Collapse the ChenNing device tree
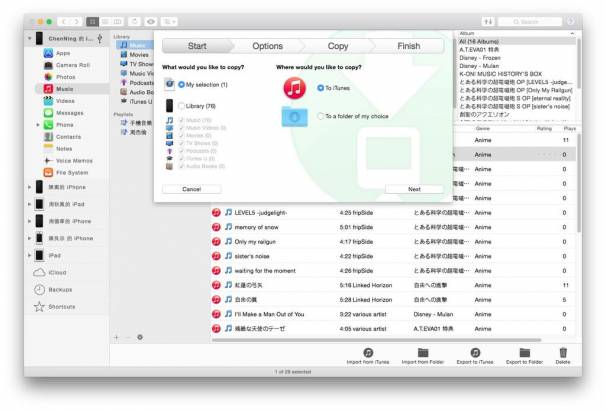This screenshot has width=606, height=411. pos(29,39)
